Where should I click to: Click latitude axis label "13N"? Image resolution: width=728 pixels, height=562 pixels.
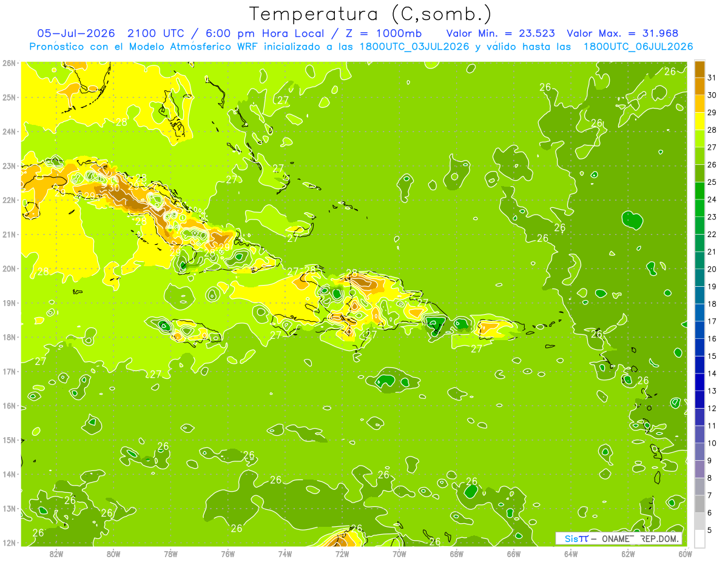point(9,508)
